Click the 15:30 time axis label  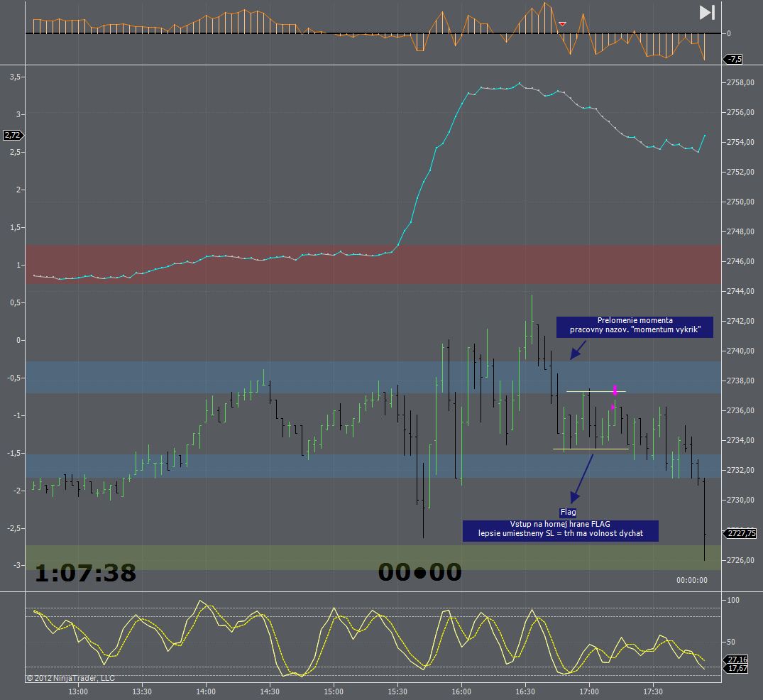click(397, 691)
